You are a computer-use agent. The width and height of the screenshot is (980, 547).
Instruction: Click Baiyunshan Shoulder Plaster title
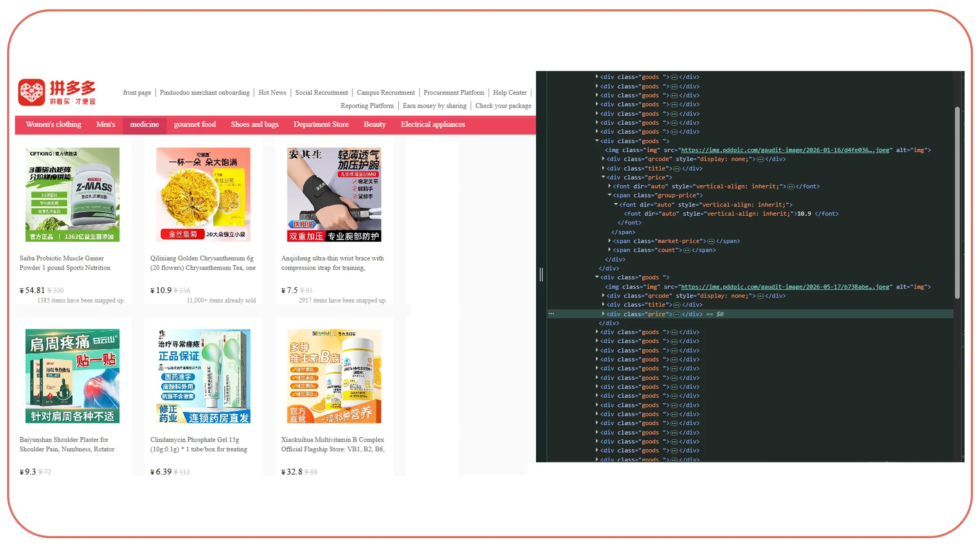[x=67, y=444]
